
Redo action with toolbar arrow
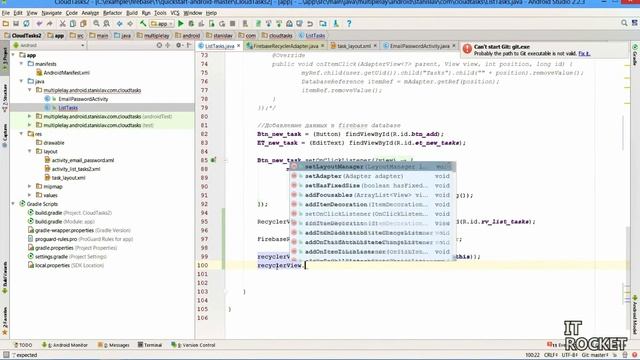point(49,24)
